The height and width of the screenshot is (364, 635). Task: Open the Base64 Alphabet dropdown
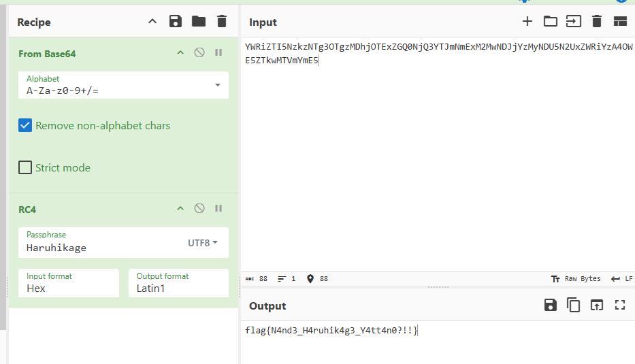[218, 85]
